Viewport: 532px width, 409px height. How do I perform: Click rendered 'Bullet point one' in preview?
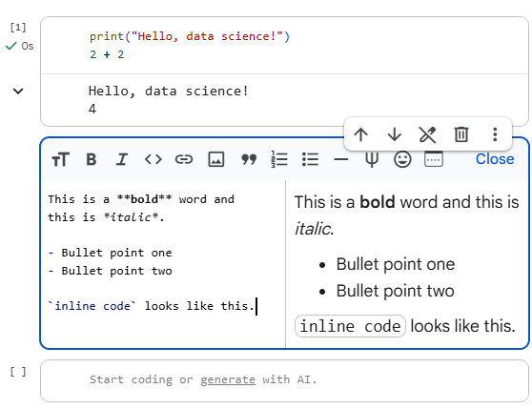396,264
